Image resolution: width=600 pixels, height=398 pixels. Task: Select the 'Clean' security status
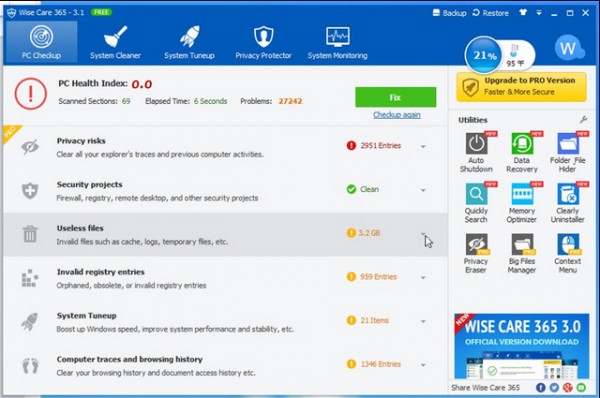(369, 189)
